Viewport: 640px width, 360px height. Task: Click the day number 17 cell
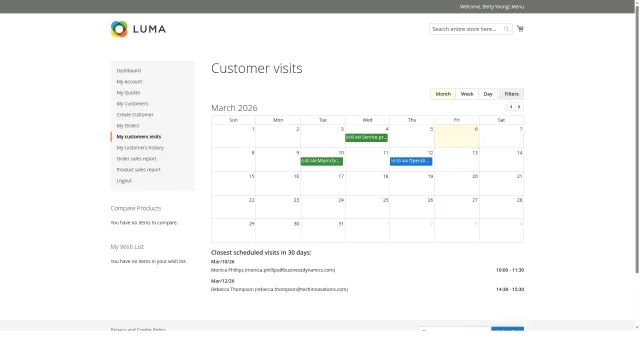pos(323,183)
